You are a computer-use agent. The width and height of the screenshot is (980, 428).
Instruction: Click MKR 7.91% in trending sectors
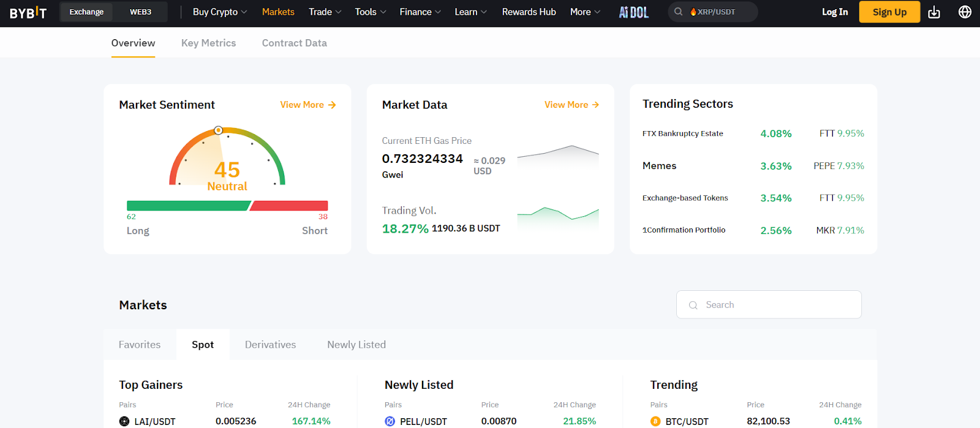[840, 230]
